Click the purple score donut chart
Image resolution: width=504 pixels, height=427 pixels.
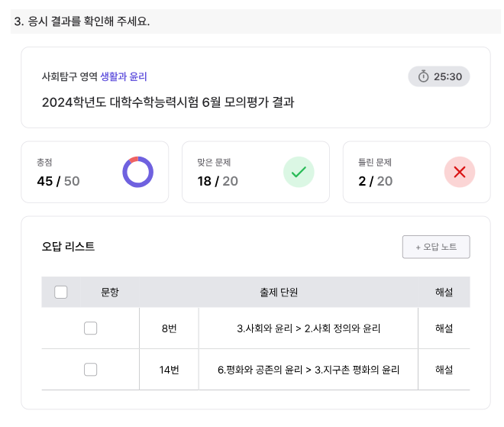pos(138,172)
